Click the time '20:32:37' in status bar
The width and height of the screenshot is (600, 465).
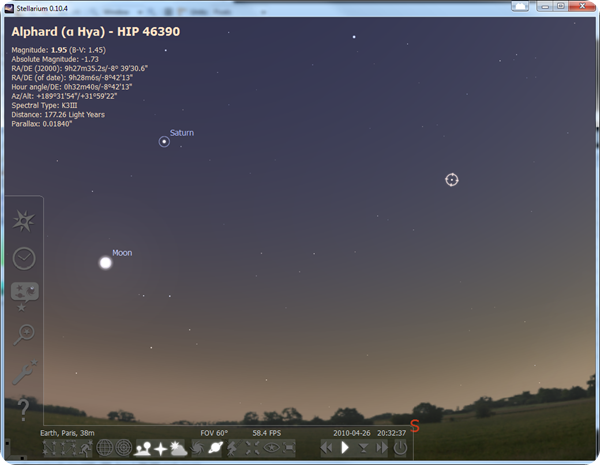[x=391, y=433]
